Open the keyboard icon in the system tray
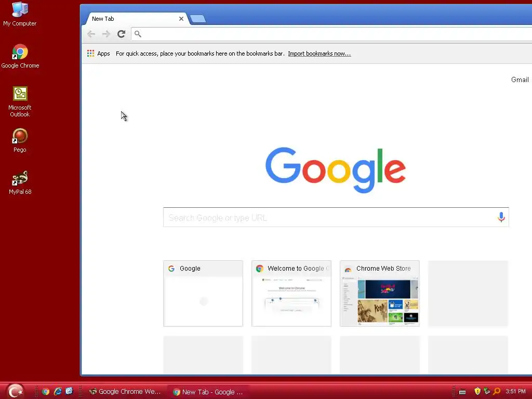 click(x=462, y=392)
